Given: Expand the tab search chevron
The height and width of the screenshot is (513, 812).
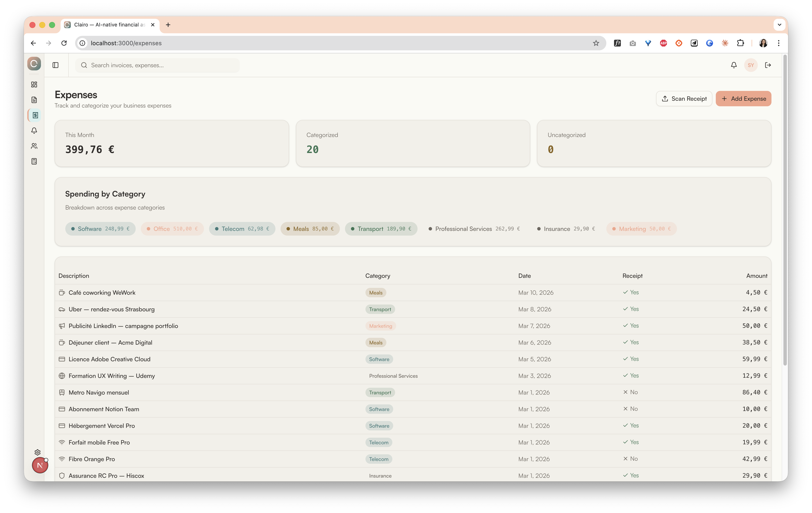Looking at the screenshot, I should 779,25.
